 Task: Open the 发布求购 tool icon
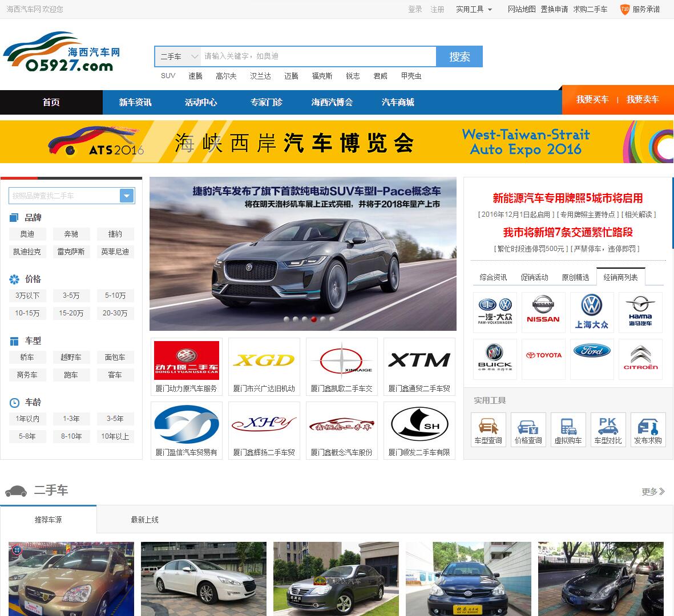point(648,429)
